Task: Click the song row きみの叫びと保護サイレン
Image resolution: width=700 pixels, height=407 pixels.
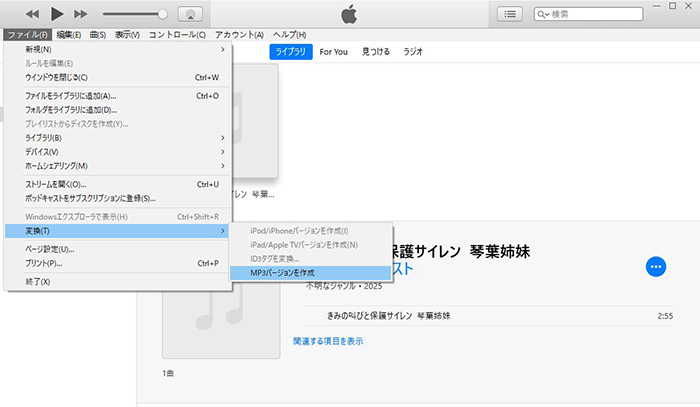Action: pos(489,316)
